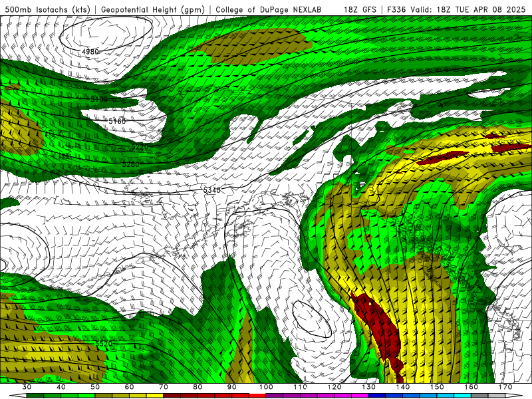
Task: Click the 4980 height contour label
Action: pos(90,52)
